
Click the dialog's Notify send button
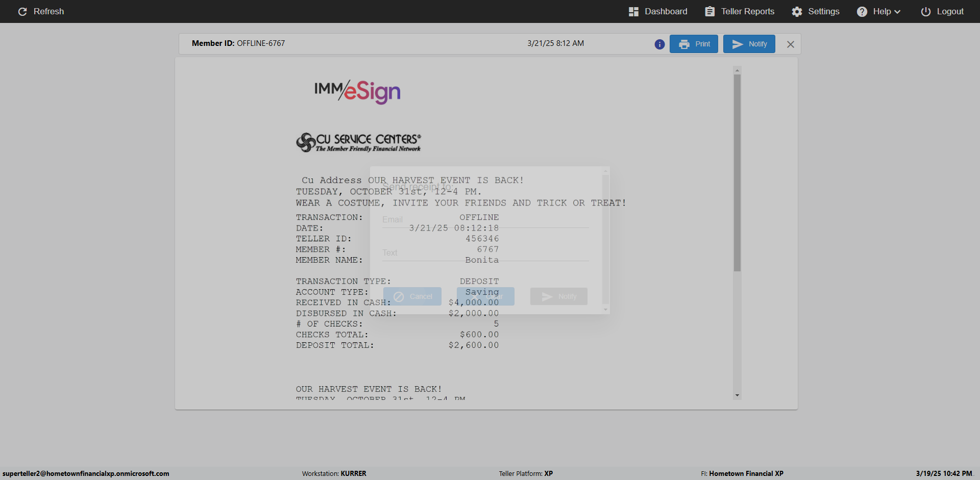[559, 296]
